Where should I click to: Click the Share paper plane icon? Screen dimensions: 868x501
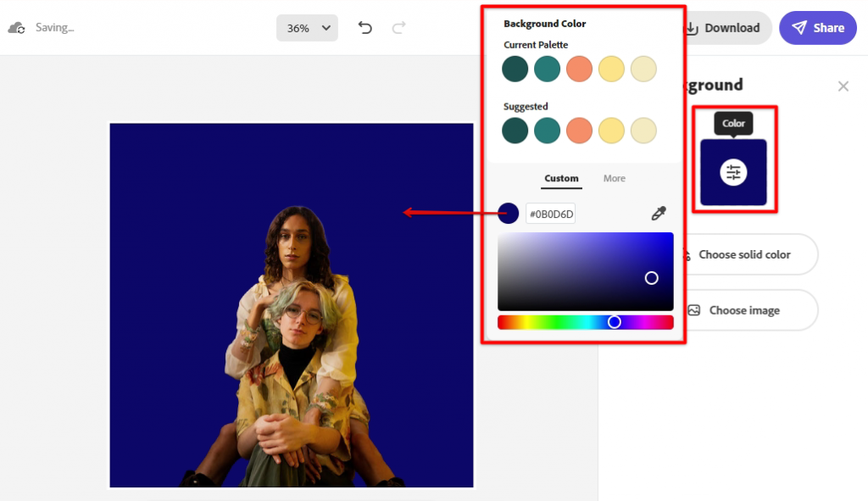click(798, 27)
